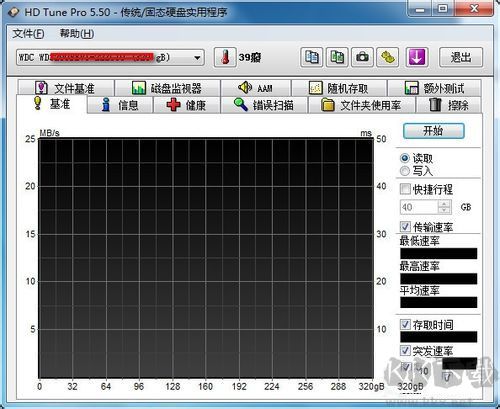The height and width of the screenshot is (409, 500).
Task: Open the 文件基准 tab
Action: click(x=66, y=88)
